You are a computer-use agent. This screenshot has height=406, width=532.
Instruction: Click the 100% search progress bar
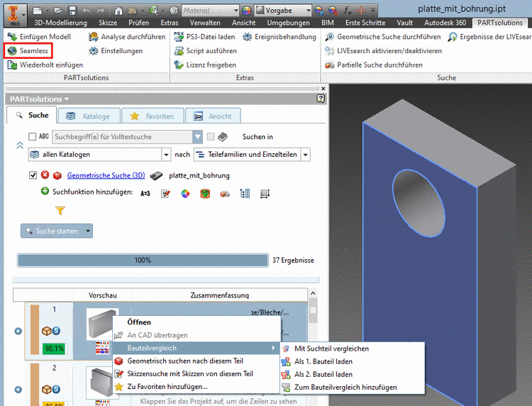pos(143,260)
